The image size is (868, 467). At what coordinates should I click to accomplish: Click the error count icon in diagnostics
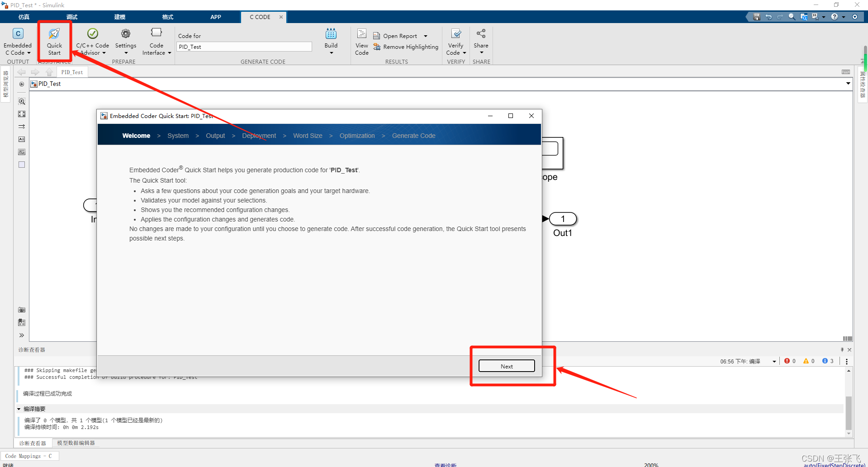787,361
